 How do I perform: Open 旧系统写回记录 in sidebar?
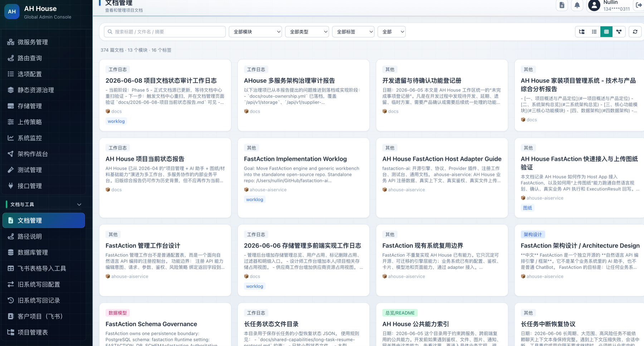click(44, 300)
